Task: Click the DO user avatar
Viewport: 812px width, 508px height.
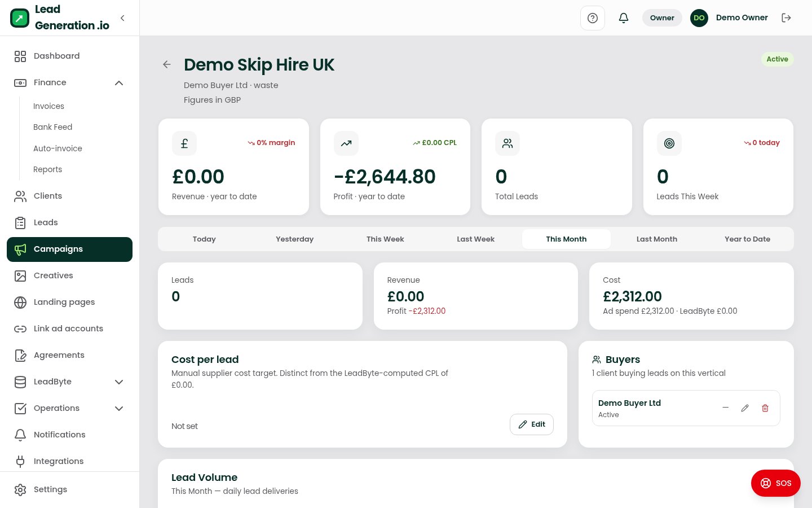Action: pyautogui.click(x=699, y=18)
